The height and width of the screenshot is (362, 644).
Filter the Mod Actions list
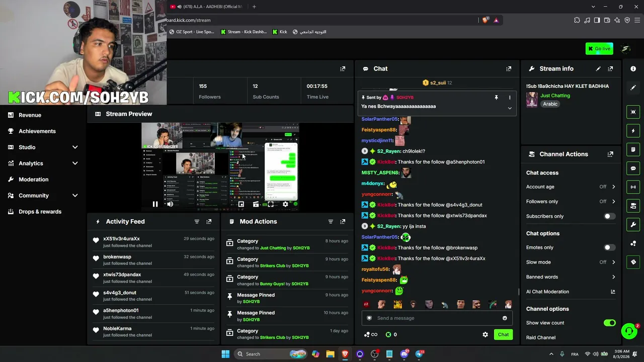coord(331,222)
